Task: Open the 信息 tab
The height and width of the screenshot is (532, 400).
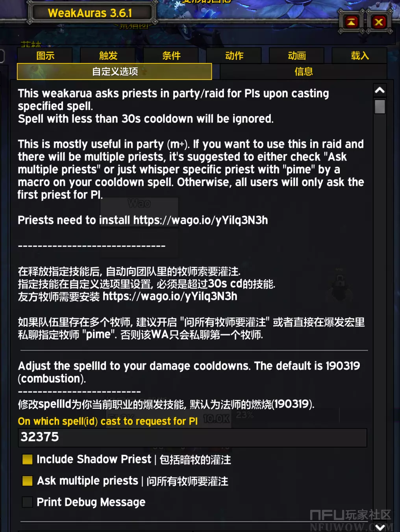Action: (303, 72)
